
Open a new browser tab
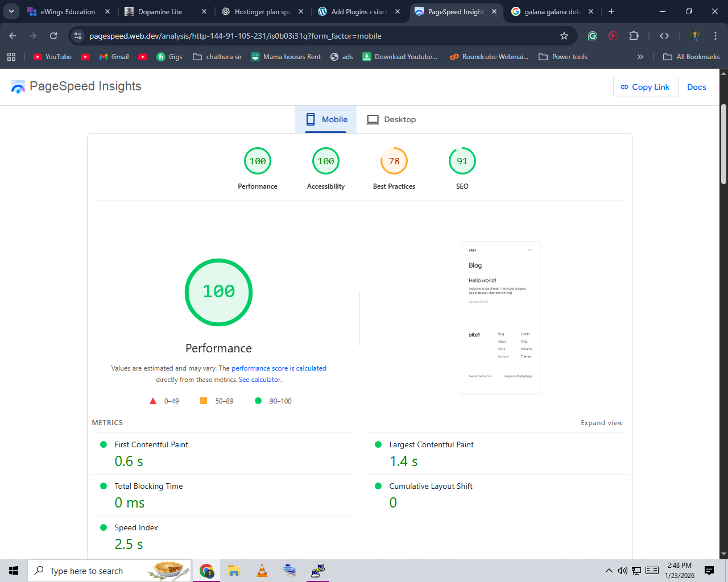[611, 11]
